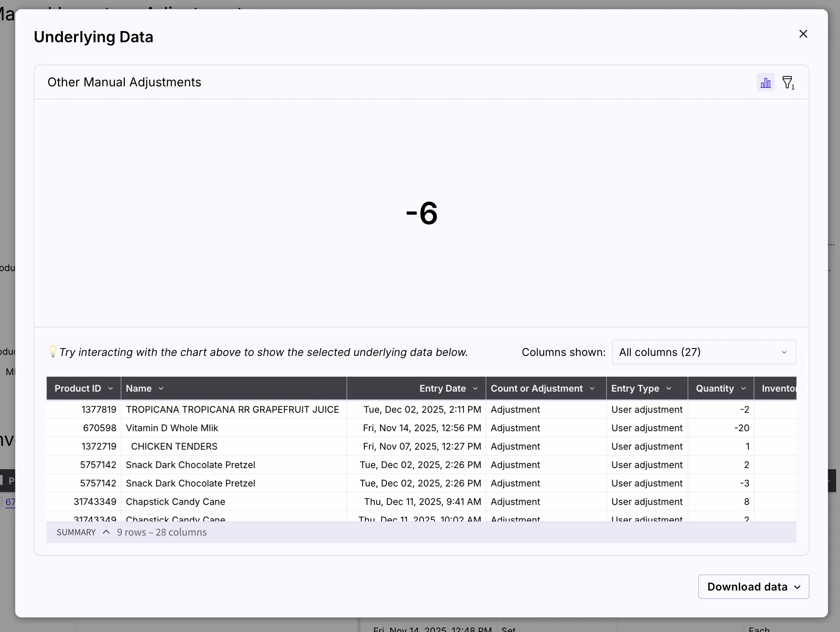
Task: Select the -6 value in the chart
Action: tap(421, 213)
